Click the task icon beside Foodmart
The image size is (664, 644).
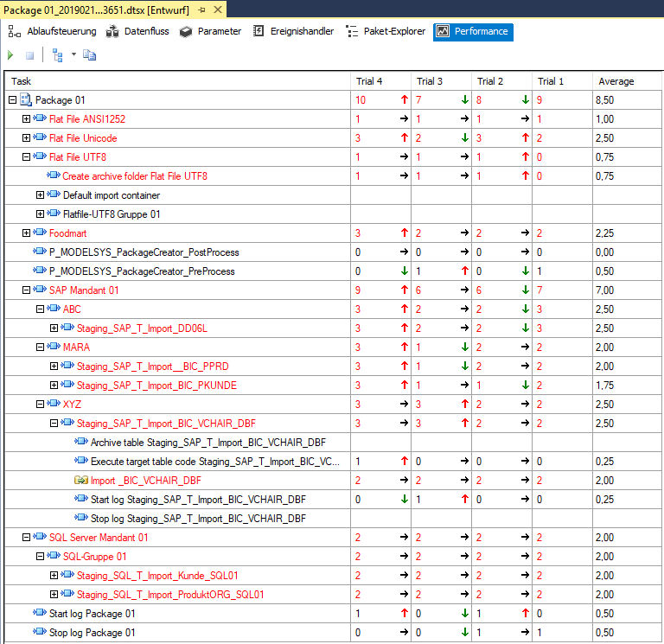pyautogui.click(x=40, y=233)
